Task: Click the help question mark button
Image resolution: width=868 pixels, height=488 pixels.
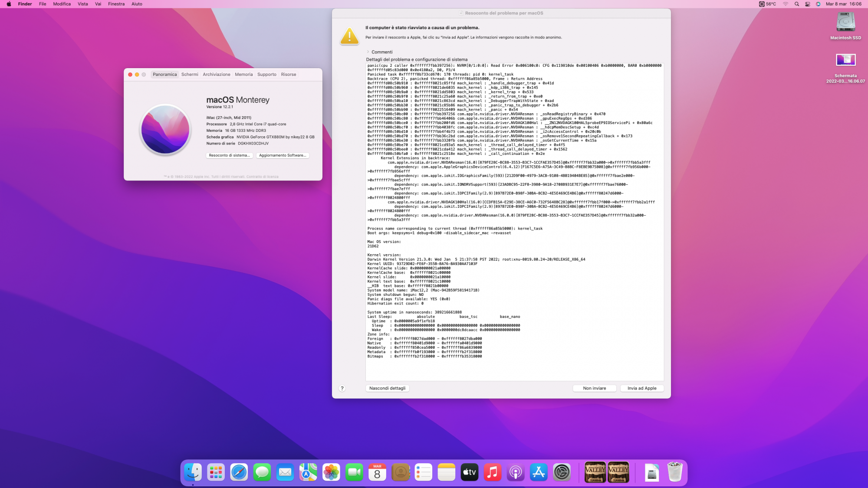Action: point(342,388)
